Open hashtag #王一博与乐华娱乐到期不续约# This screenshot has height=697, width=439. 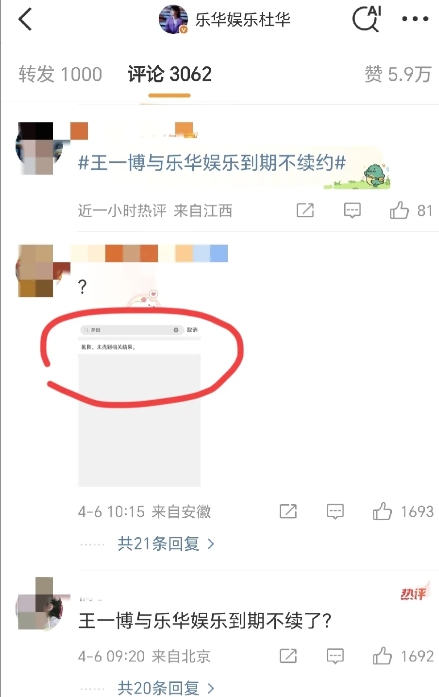(212, 163)
